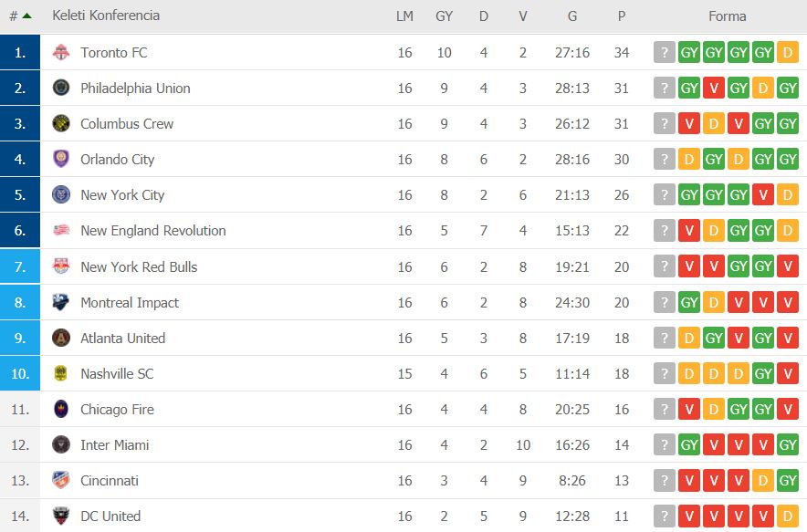Image resolution: width=807 pixels, height=532 pixels.
Task: Open the Montreal Impact team page
Action: (x=130, y=302)
